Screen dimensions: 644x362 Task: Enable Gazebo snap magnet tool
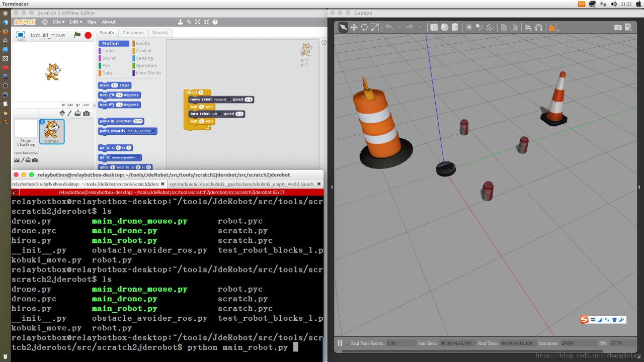[539, 28]
